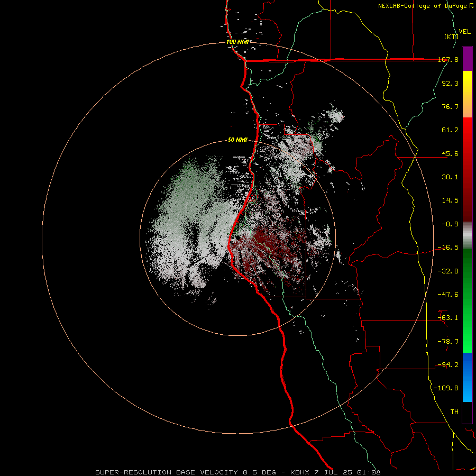Click the SUPER-RESOLUTION BASE VELOCITY caption text

[167, 472]
